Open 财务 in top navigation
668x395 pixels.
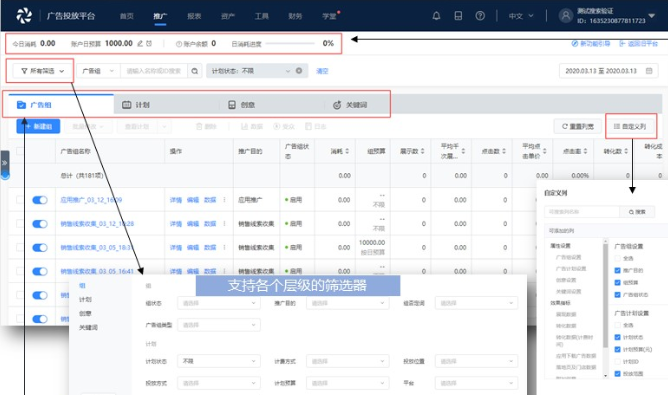[295, 16]
